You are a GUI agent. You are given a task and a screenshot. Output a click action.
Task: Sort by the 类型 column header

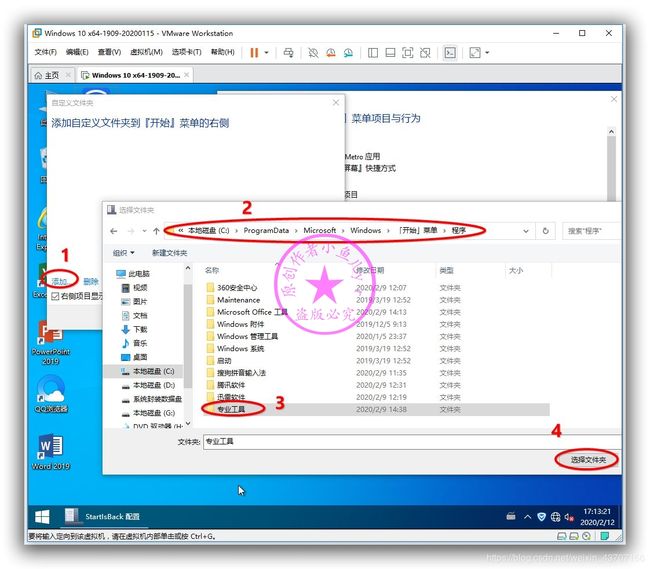coord(446,270)
